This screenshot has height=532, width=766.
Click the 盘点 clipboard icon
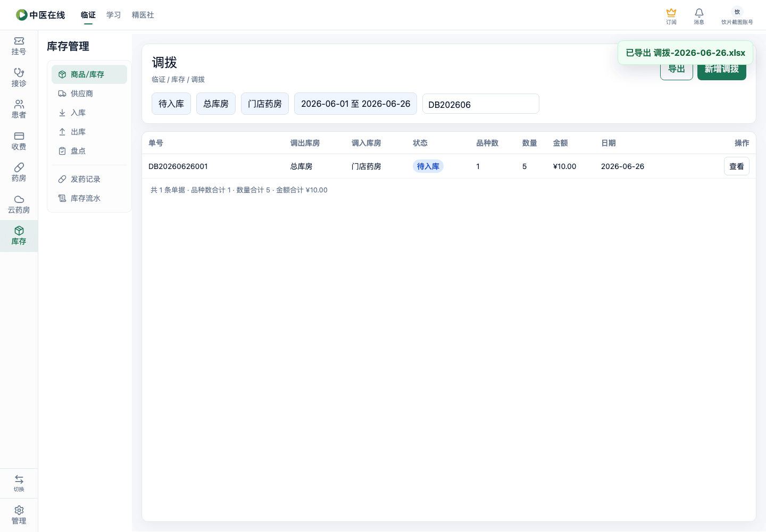62,151
